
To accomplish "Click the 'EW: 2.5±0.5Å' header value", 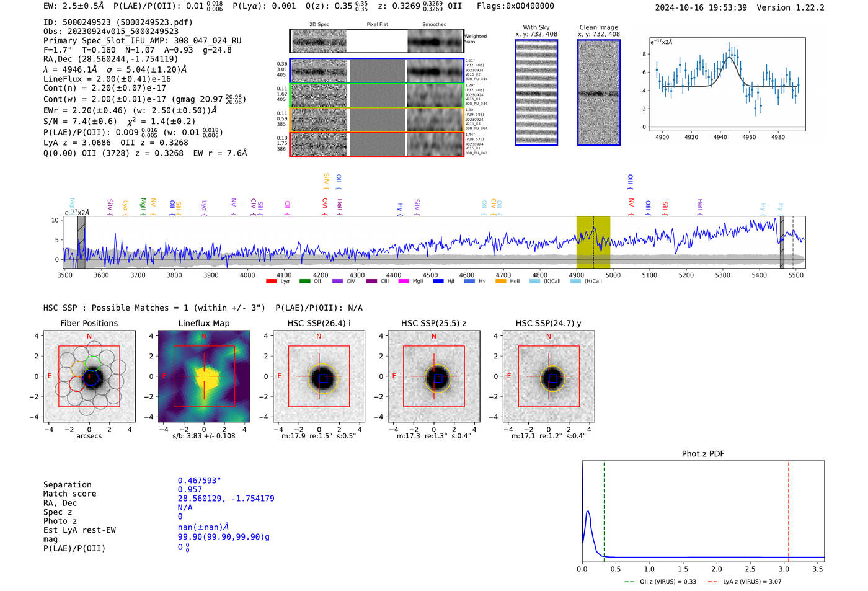I will (x=74, y=6).
